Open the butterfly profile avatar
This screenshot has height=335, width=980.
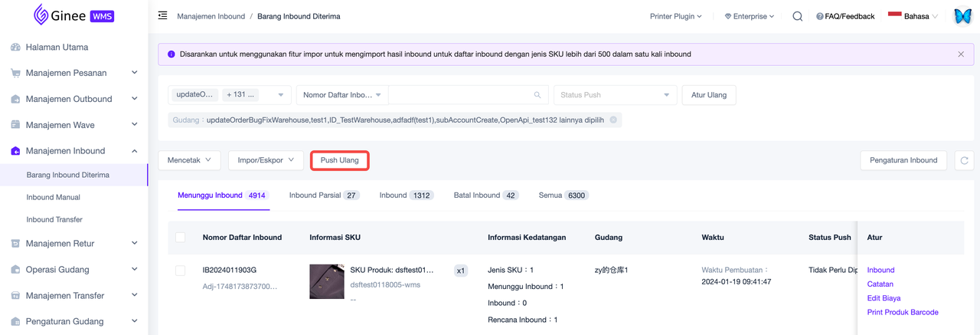pos(962,16)
